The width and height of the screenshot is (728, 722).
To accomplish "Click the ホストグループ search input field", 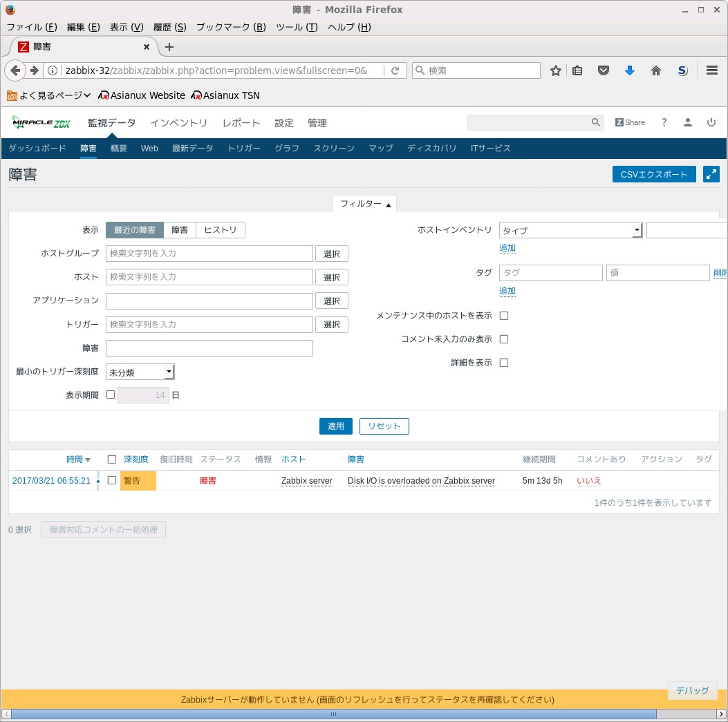I will click(x=209, y=254).
